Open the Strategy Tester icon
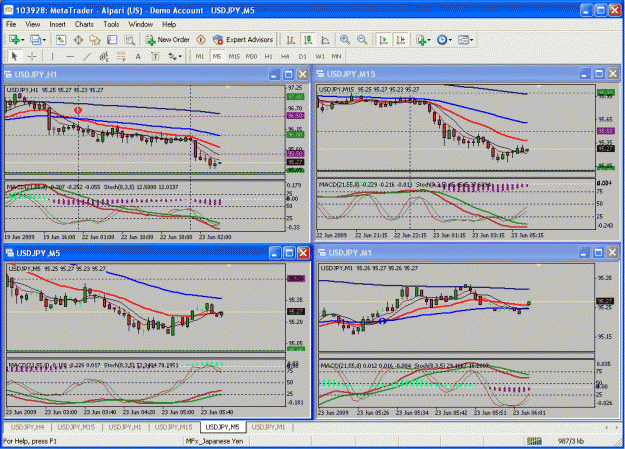Image resolution: width=625 pixels, height=449 pixels. pos(129,39)
